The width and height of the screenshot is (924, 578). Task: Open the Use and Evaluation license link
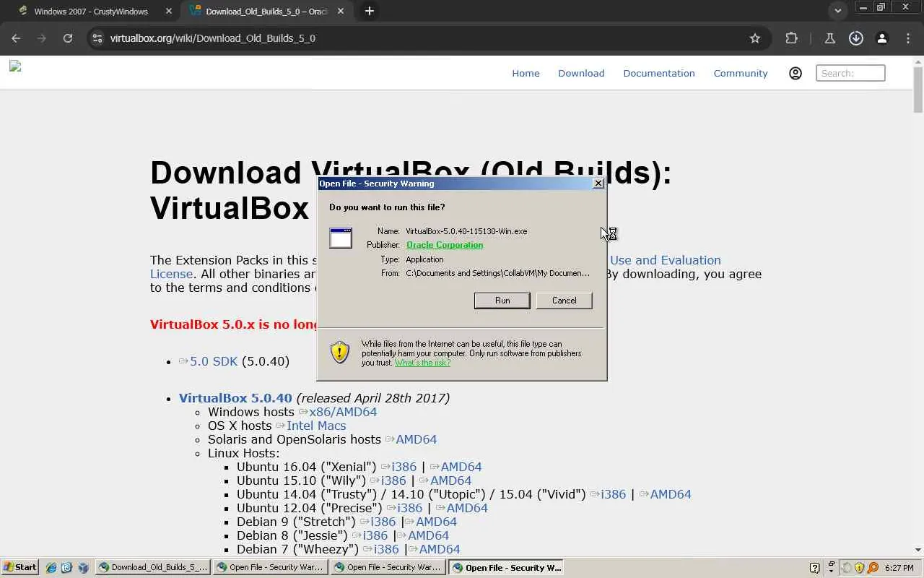(x=666, y=260)
